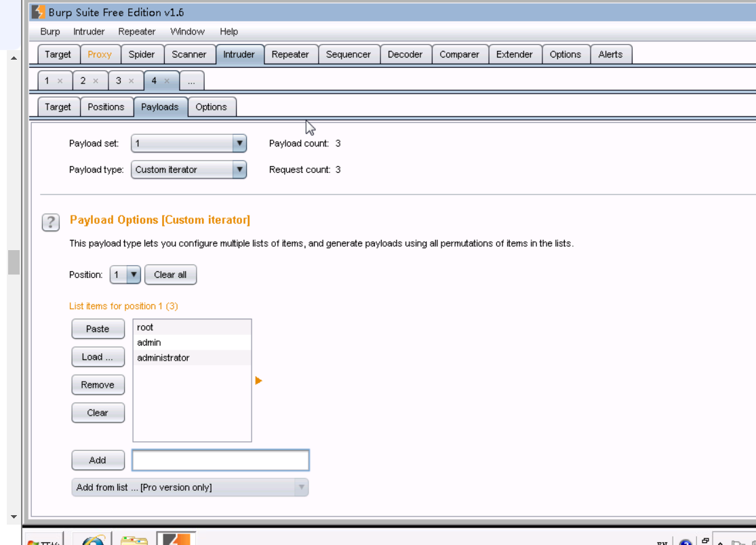Viewport: 756px width, 545px height.
Task: Close Intruder attack tab 1
Action: pos(60,81)
